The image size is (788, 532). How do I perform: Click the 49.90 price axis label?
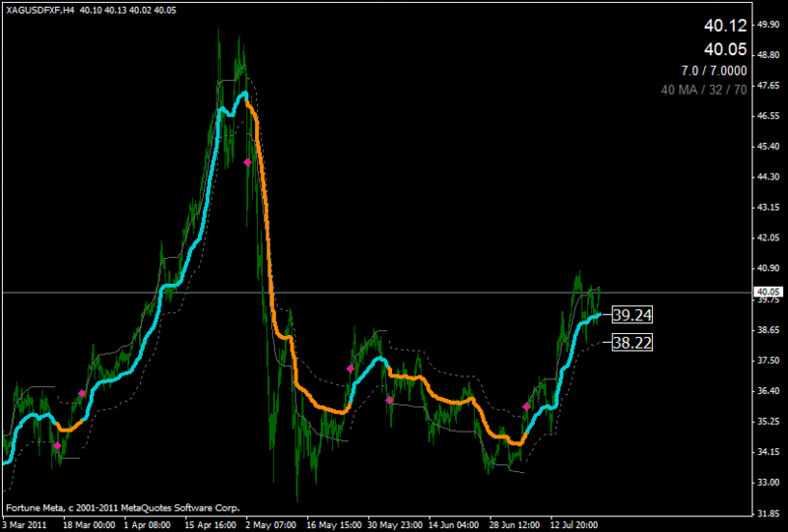click(x=768, y=25)
